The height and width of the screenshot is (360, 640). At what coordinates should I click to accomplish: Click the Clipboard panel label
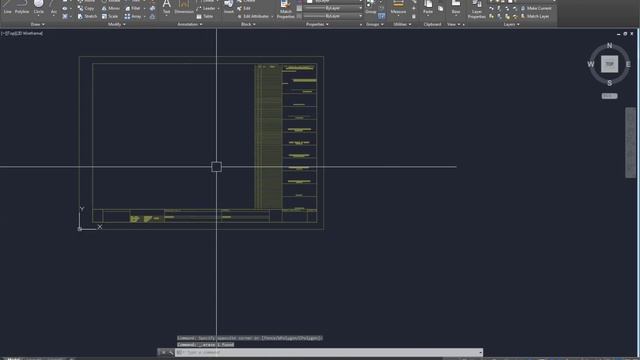pyautogui.click(x=432, y=24)
